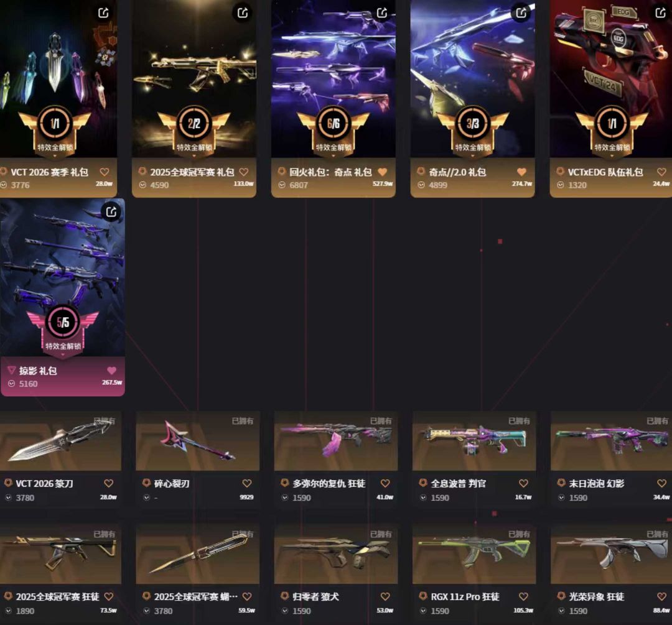Click share icon on 2025全球冠军赛 礼包 card
Viewport: 672px width, 625px height.
coord(243,13)
